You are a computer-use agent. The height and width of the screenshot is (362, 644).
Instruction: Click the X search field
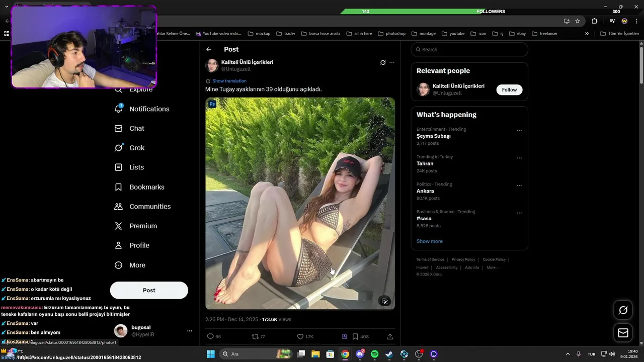(469, 49)
